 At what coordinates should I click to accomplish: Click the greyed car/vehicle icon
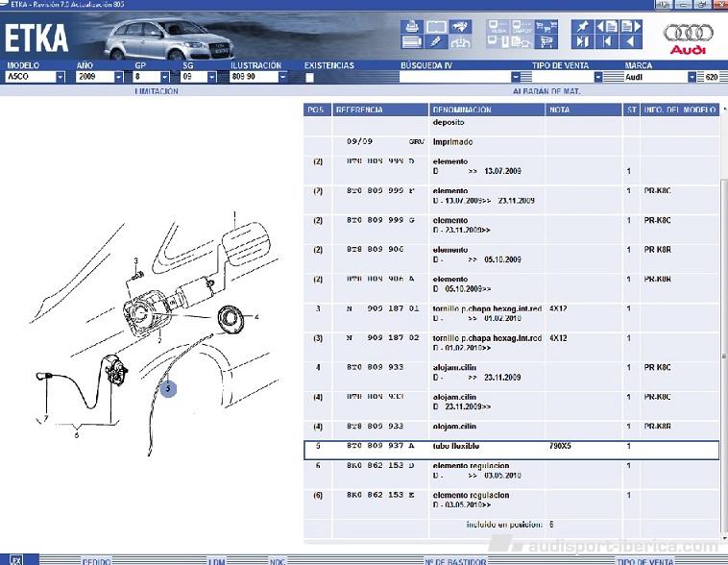point(460,42)
